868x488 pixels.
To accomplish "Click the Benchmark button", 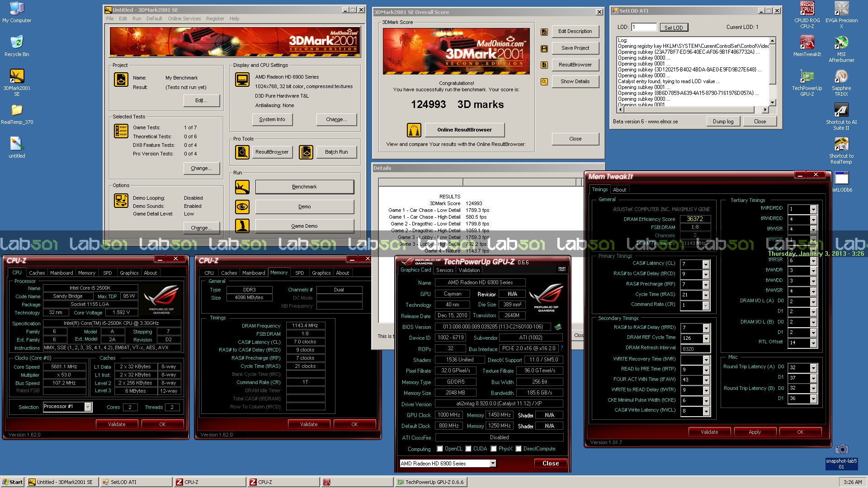I will (x=305, y=187).
